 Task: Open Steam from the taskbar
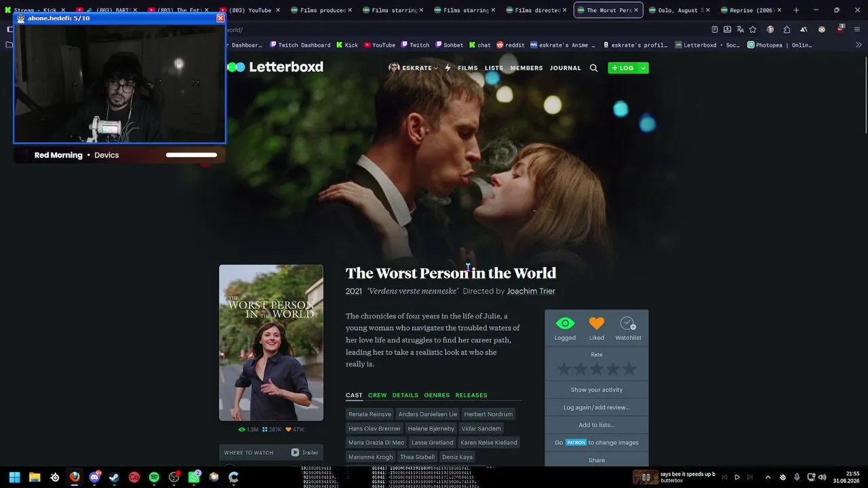pos(114,477)
